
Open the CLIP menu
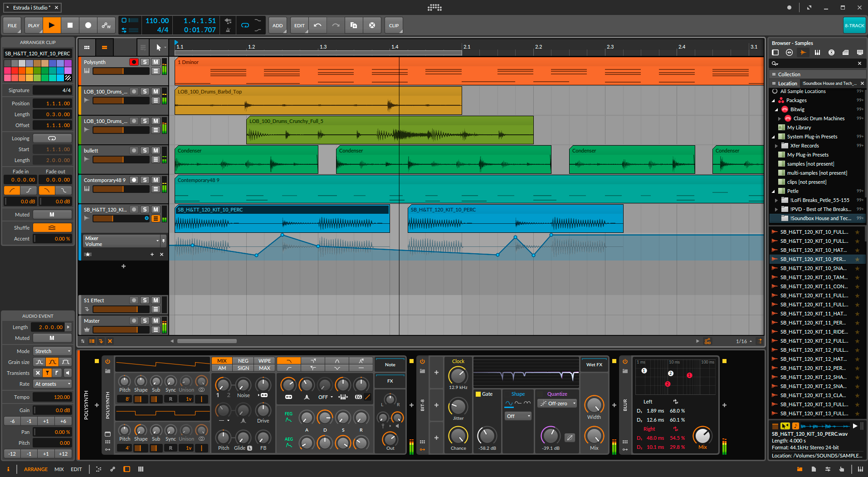[394, 25]
